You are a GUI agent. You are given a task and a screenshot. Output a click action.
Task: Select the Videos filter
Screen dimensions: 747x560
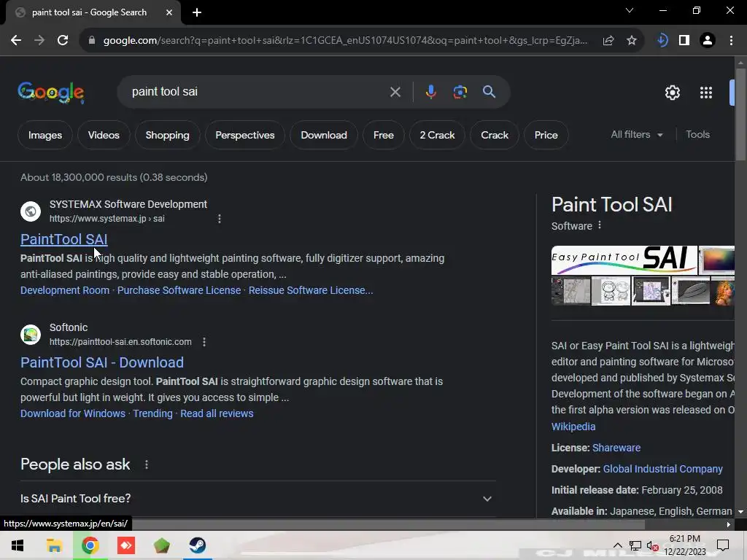pos(104,135)
